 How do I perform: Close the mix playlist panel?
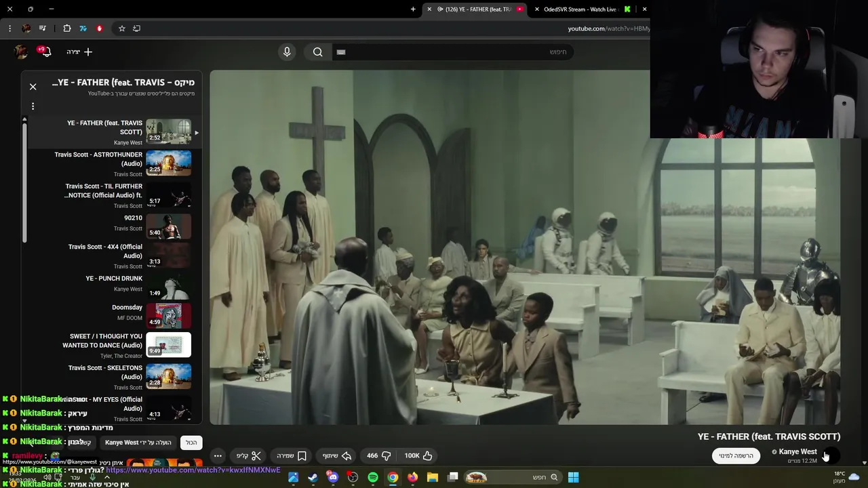click(33, 87)
